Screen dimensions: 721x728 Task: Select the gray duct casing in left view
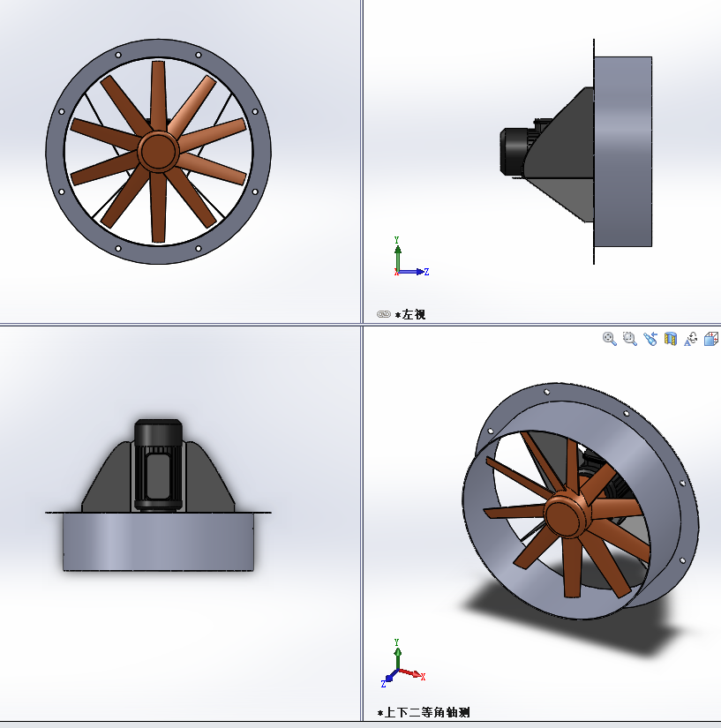click(622, 152)
